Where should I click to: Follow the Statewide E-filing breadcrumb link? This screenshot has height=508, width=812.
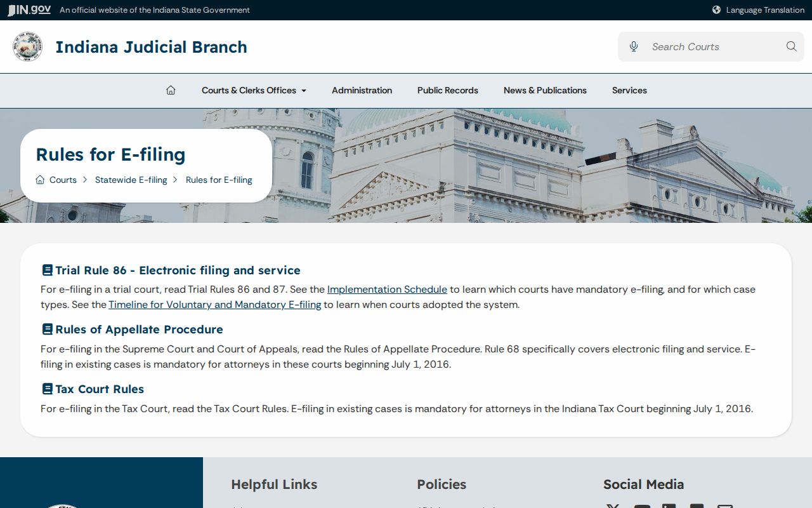click(x=131, y=180)
